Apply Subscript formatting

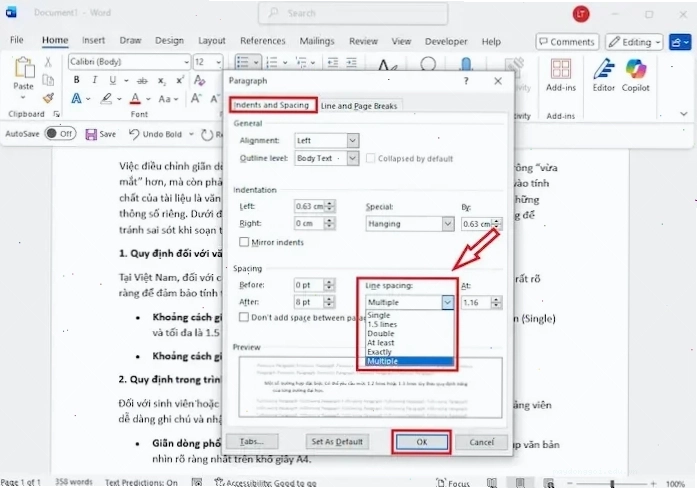tap(162, 80)
